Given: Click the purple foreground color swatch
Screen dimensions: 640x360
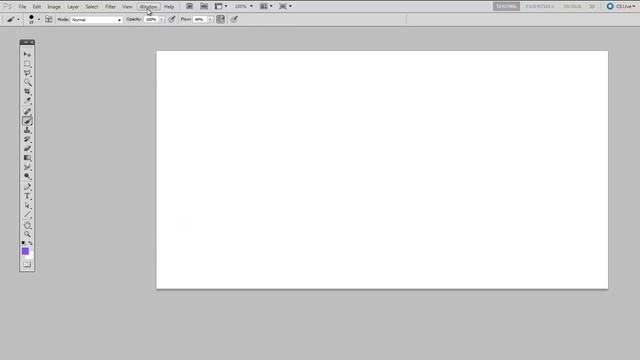Looking at the screenshot, I should point(25,251).
